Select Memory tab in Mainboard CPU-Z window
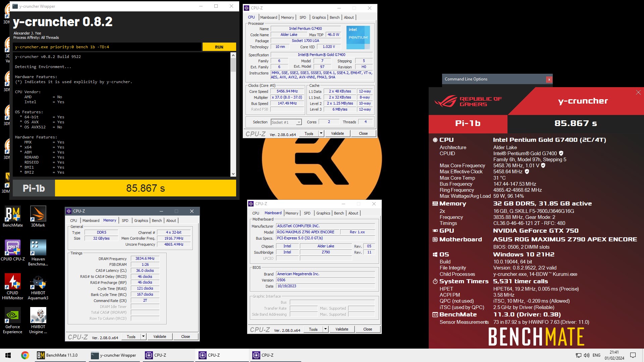644x362 pixels. click(292, 213)
